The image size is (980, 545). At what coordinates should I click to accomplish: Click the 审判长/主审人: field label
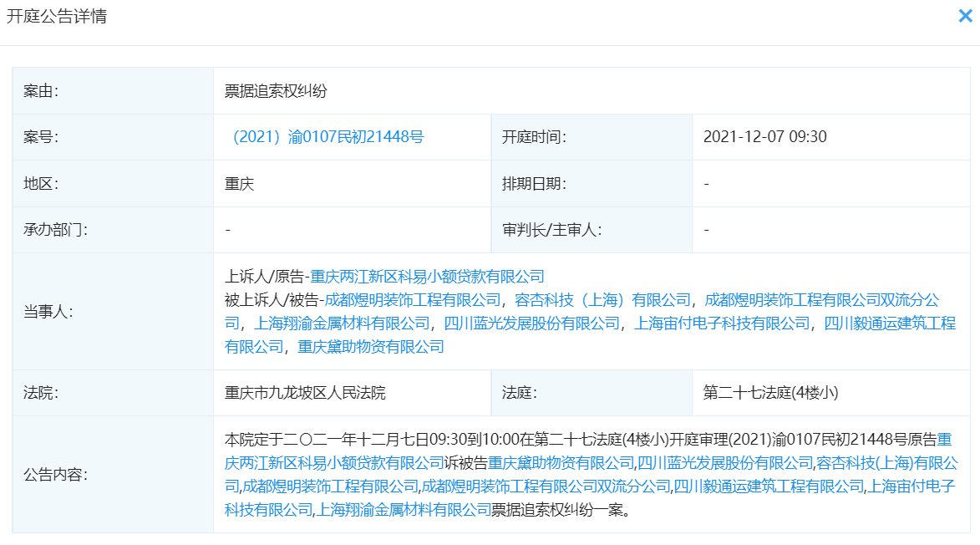tap(552, 230)
